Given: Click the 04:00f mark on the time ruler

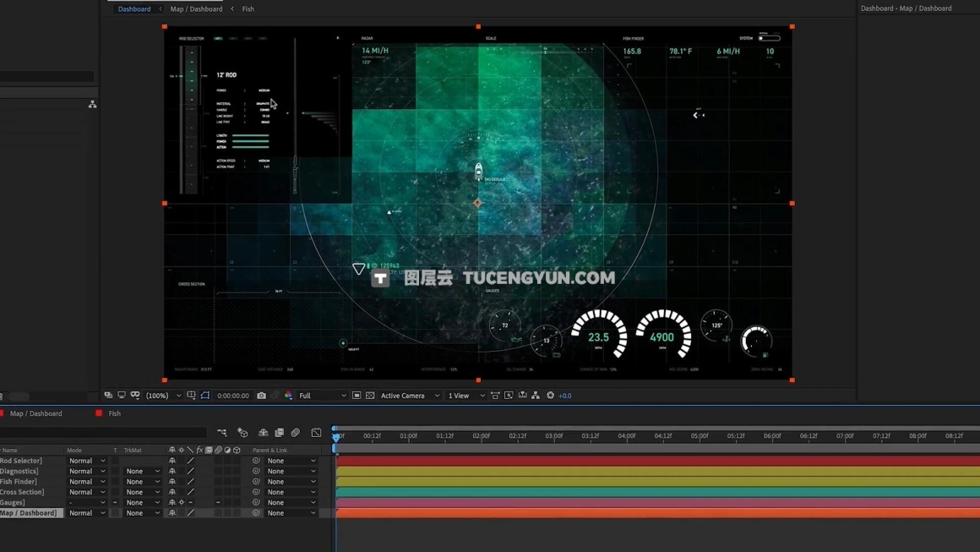Looking at the screenshot, I should tap(627, 435).
